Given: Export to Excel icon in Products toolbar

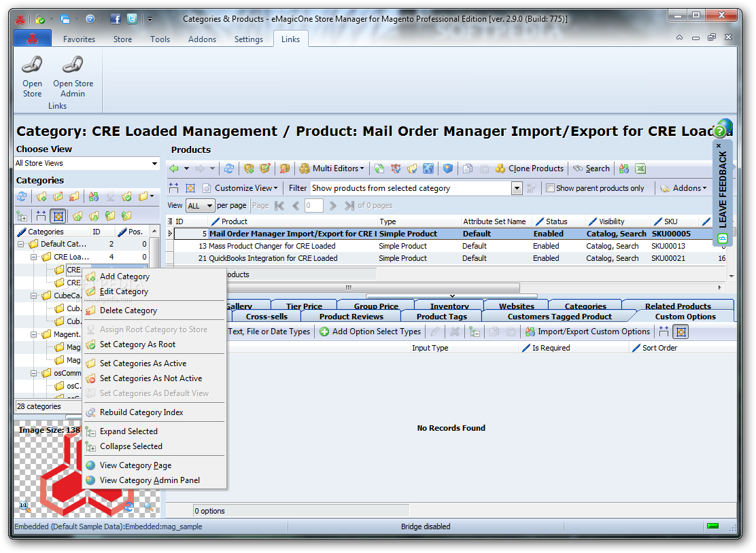Looking at the screenshot, I should (x=640, y=168).
